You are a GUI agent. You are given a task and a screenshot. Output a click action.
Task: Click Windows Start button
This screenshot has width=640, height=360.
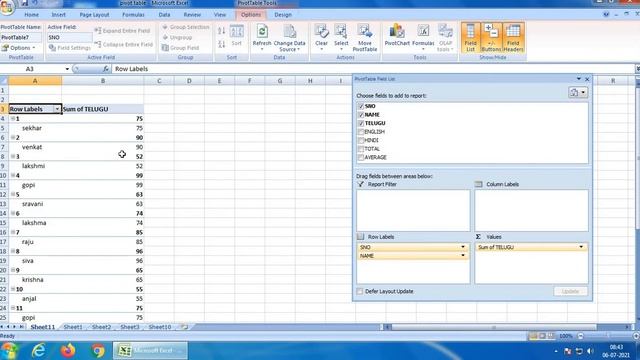pos(9,351)
